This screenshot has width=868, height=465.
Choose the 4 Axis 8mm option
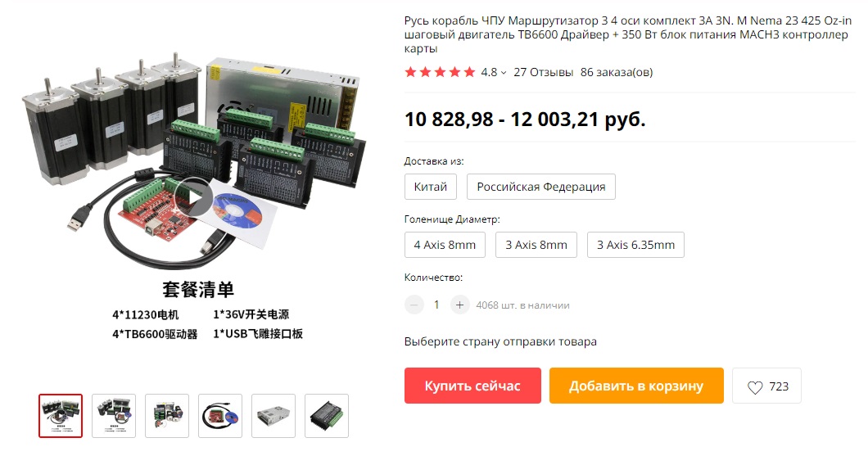coord(445,245)
